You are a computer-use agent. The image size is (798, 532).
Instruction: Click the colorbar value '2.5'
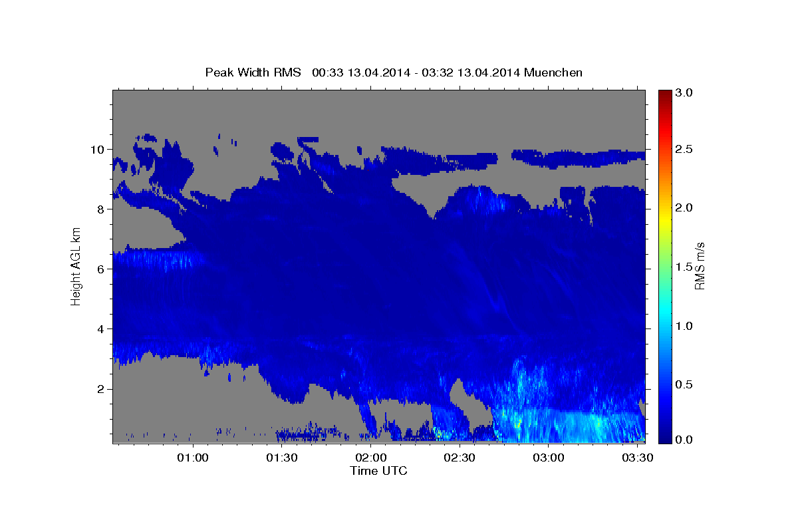coord(684,149)
